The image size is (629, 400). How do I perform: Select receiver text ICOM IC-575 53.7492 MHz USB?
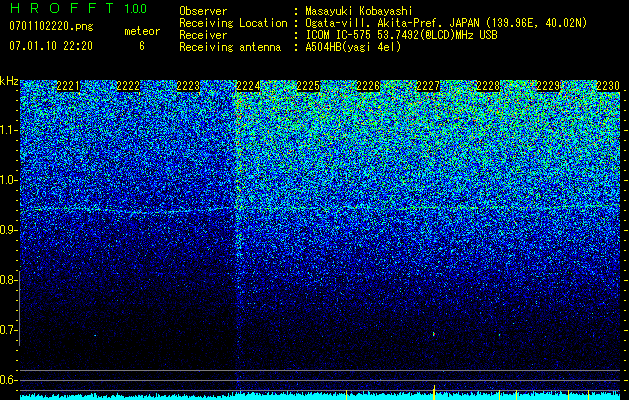point(402,35)
